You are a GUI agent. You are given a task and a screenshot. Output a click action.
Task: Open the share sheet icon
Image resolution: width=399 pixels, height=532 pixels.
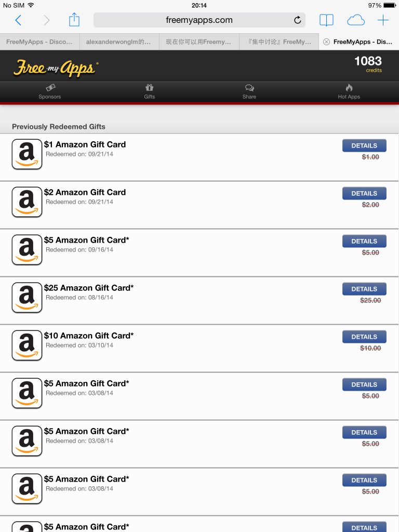tap(74, 20)
